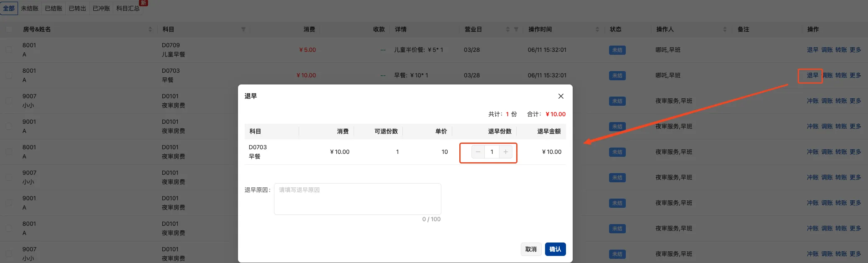Screen dimensions: 868x263
Task: Select the 已转出 tab
Action: (x=77, y=8)
